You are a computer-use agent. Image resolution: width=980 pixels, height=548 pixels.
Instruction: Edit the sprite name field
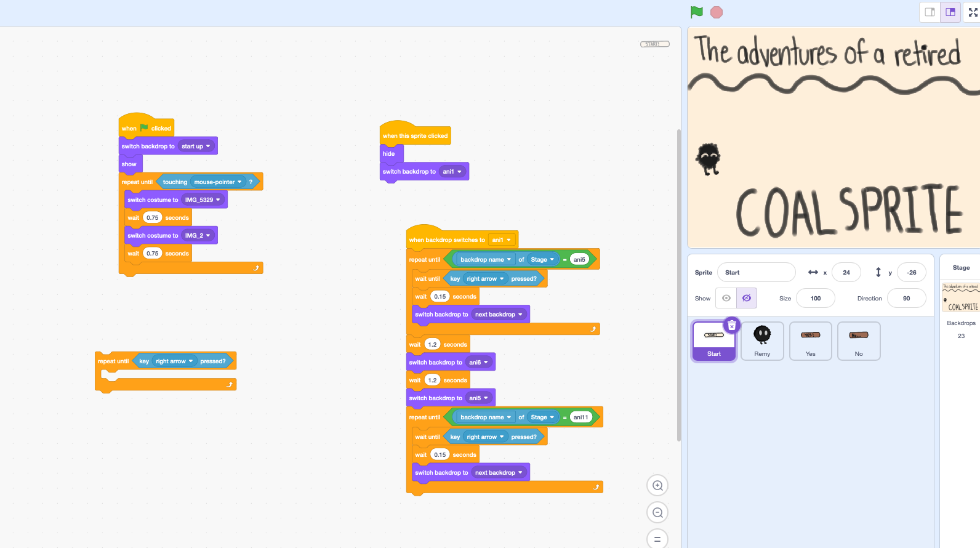coord(757,272)
